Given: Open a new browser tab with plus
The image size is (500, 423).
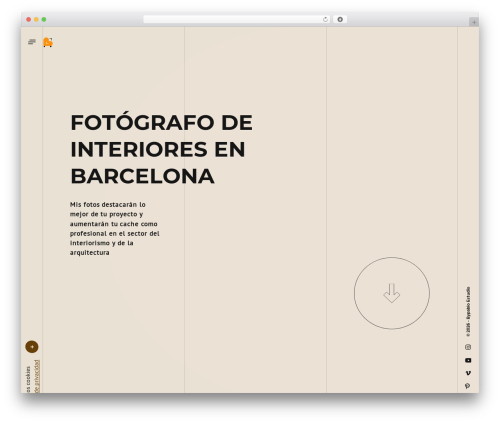Looking at the screenshot, I should [x=474, y=22].
